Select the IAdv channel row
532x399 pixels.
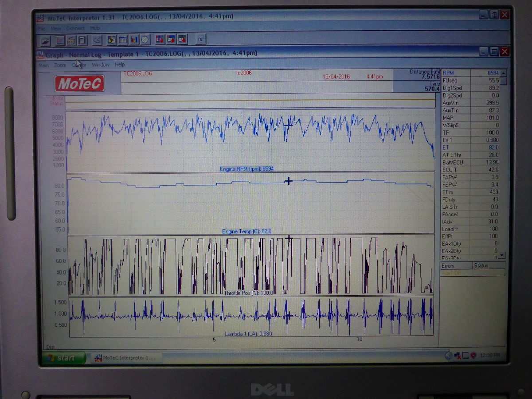click(x=470, y=221)
